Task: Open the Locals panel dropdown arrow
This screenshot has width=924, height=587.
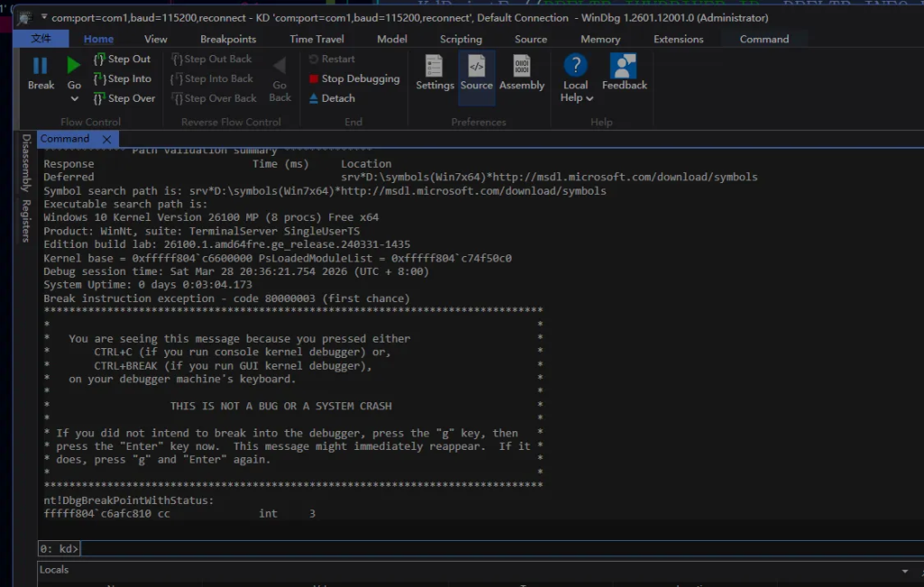Action: pos(905,571)
